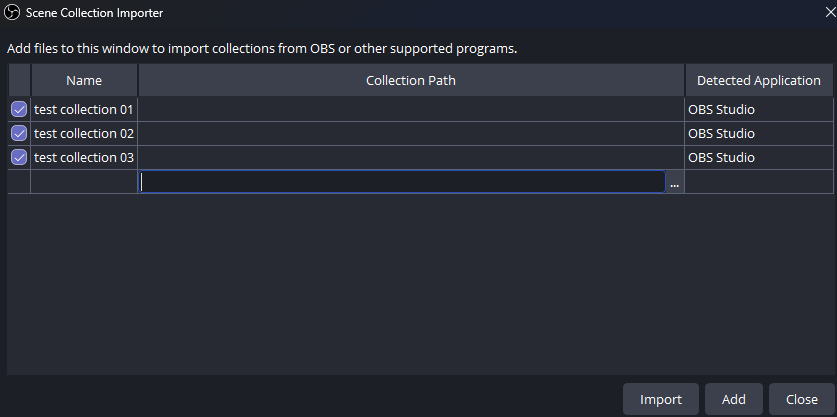The height and width of the screenshot is (417, 837).
Task: Click the Close button at bottom right
Action: (x=801, y=399)
